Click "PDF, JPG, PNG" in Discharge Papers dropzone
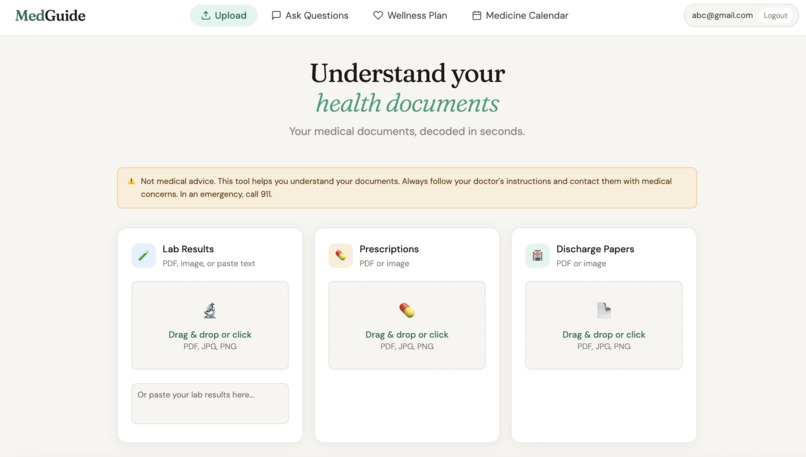Viewport: 806px width, 457px height. [604, 346]
